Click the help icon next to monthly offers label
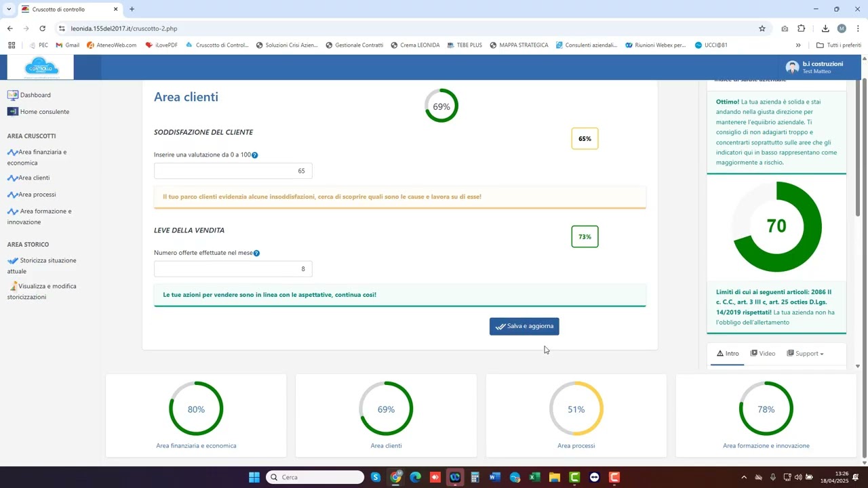This screenshot has width=868, height=488. click(x=256, y=253)
